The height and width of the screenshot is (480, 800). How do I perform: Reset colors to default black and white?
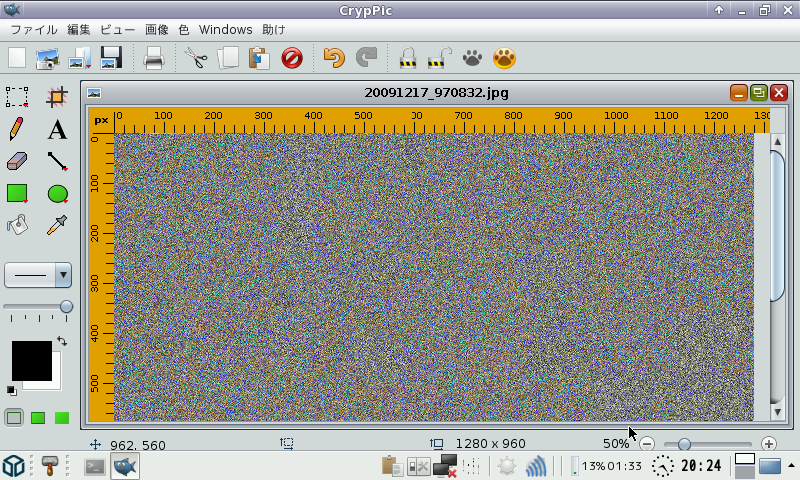click(x=11, y=390)
